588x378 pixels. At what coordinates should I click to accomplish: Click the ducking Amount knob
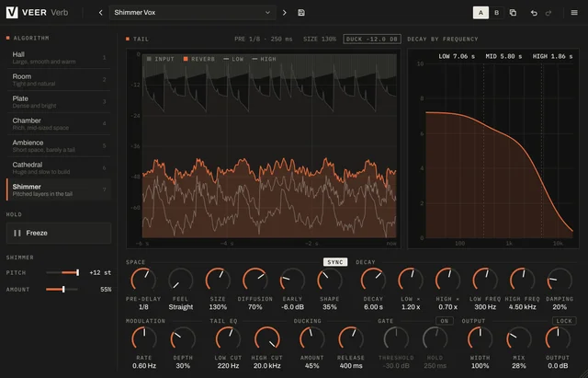pos(311,338)
